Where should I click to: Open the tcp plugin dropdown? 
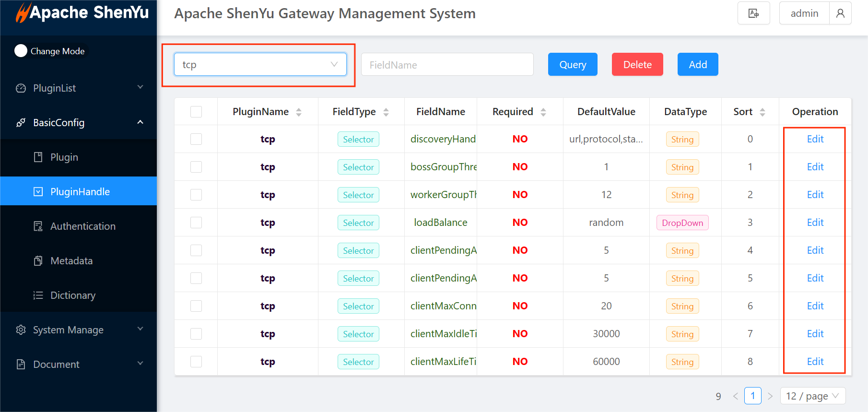[x=260, y=64]
